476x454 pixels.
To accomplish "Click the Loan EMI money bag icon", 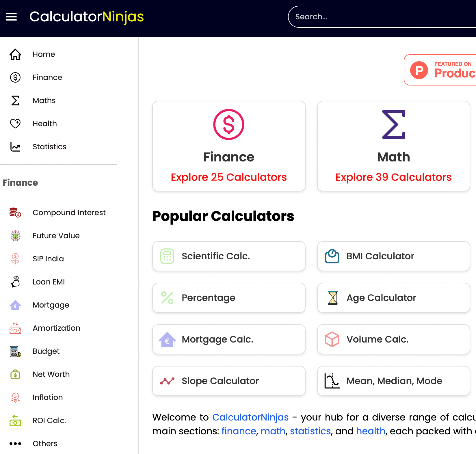I will click(x=15, y=282).
